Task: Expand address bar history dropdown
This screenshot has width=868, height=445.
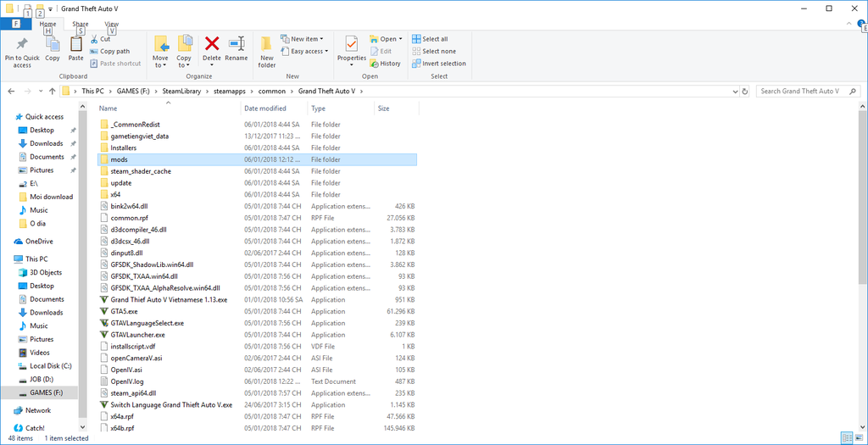Action: 735,92
